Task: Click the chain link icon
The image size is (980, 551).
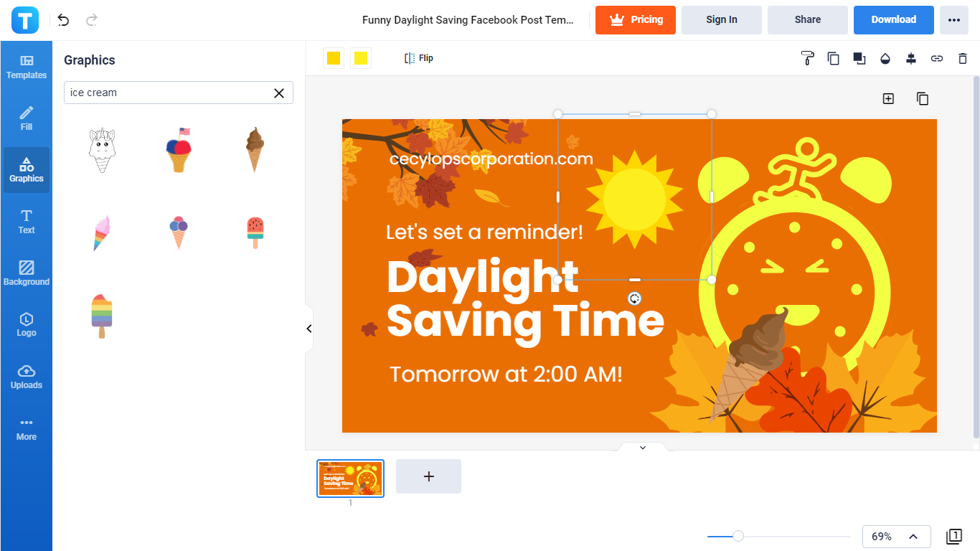Action: tap(937, 58)
